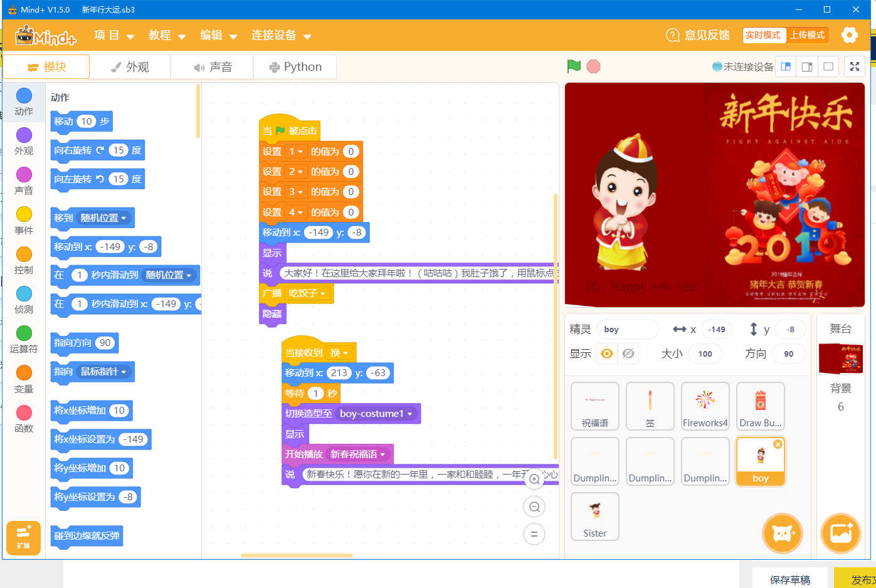876x588 pixels.
Task: Delete the boy sprite using its X badge
Action: pyautogui.click(x=778, y=444)
